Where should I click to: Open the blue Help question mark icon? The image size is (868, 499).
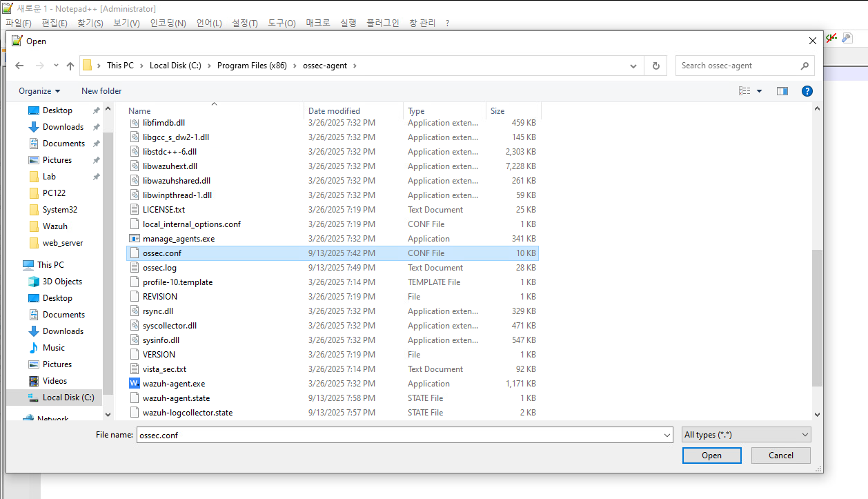(x=807, y=91)
